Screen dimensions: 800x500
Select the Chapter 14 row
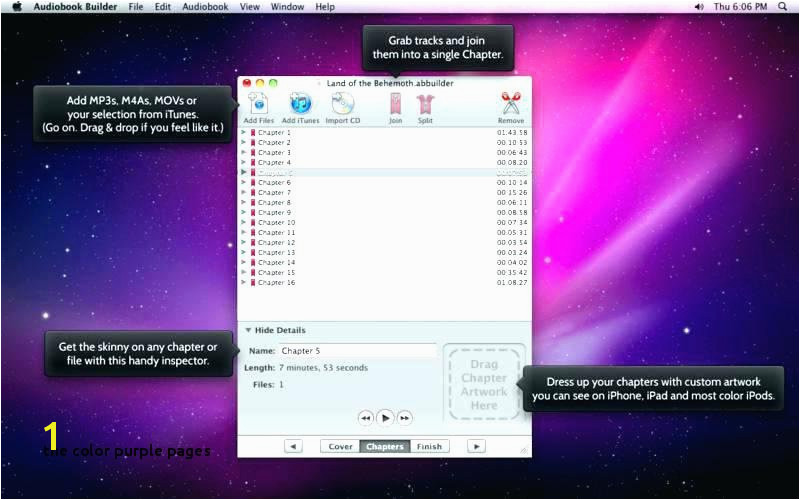point(384,262)
